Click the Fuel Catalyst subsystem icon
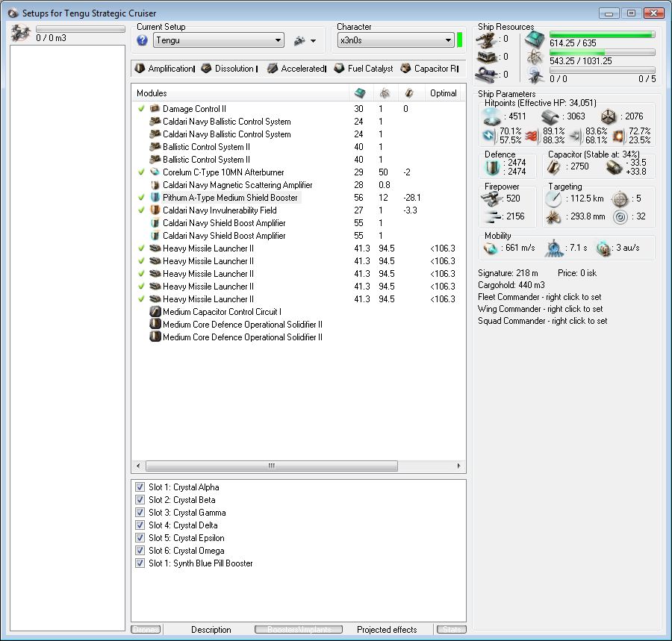 [x=340, y=68]
